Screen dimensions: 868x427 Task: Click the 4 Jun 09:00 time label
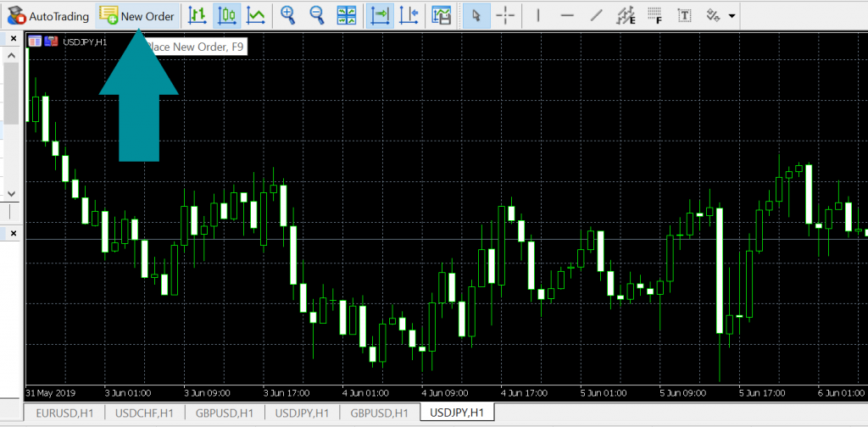tap(445, 393)
